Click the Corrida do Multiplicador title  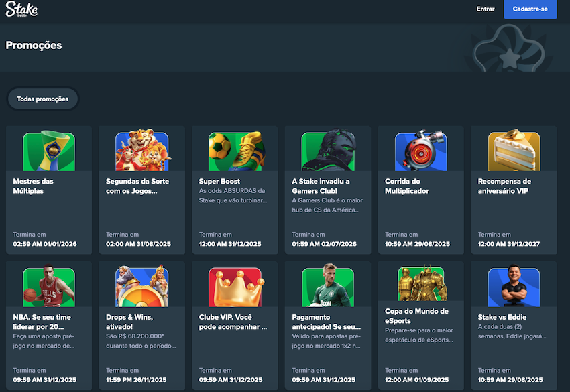tap(407, 186)
